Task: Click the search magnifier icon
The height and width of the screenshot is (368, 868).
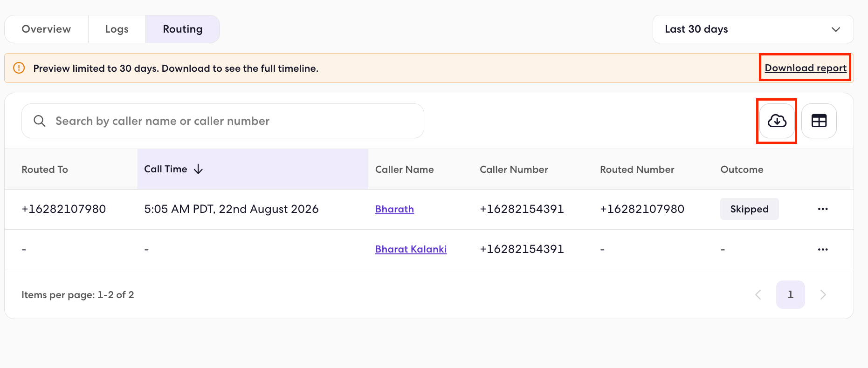Action: click(40, 121)
